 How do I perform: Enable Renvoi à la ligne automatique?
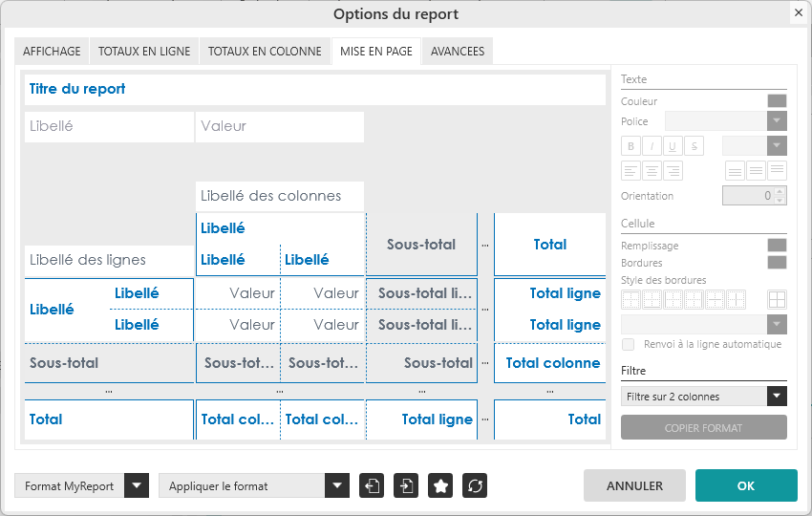(628, 344)
